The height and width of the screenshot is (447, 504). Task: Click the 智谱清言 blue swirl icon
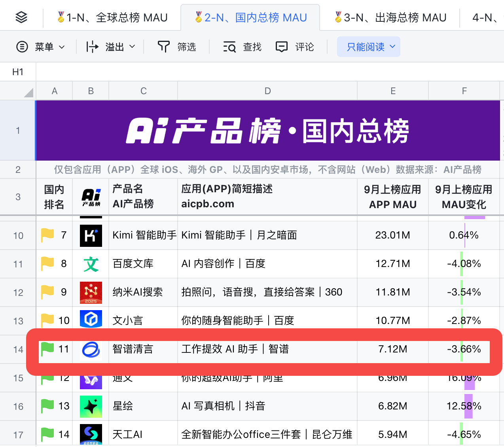point(91,350)
